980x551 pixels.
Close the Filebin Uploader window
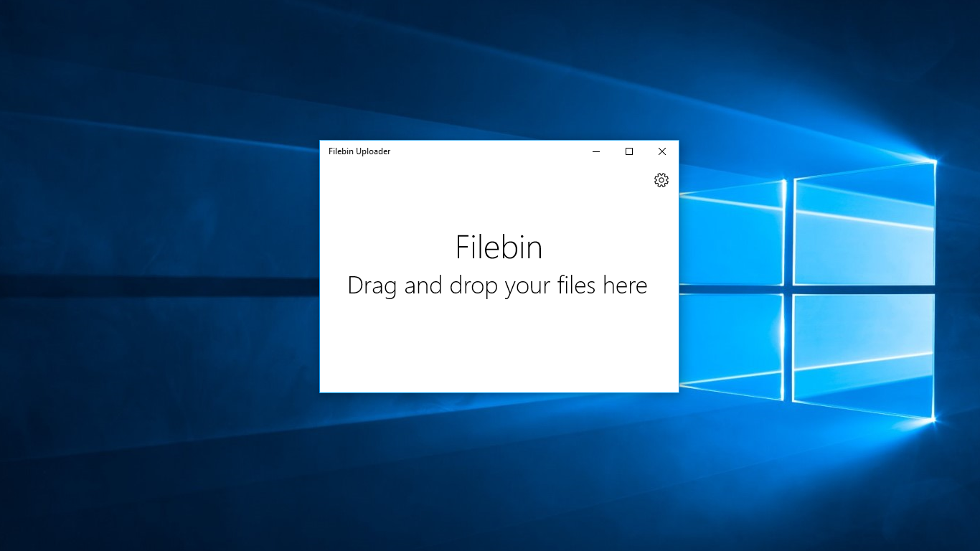(662, 151)
